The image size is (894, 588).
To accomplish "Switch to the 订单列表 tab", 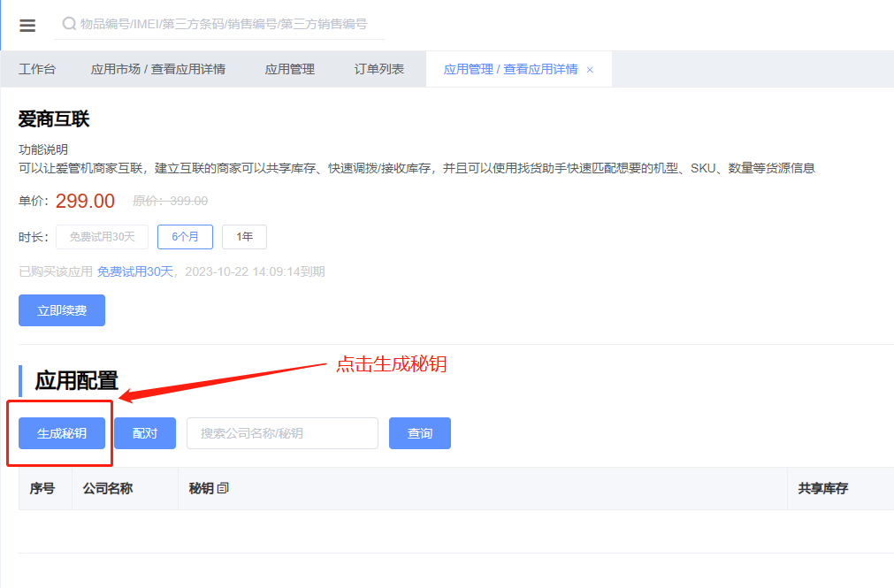I will 379,69.
